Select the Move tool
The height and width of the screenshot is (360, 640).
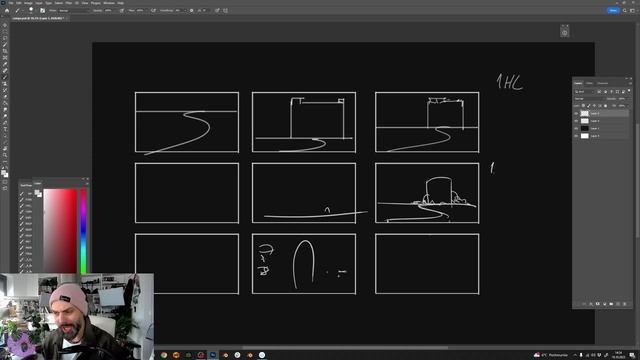[x=5, y=25]
